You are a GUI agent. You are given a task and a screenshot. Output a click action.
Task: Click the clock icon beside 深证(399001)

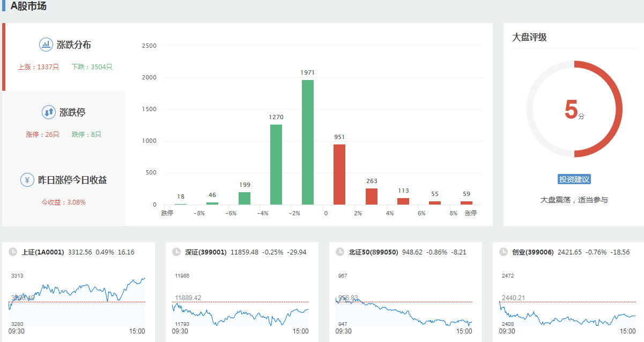point(175,252)
